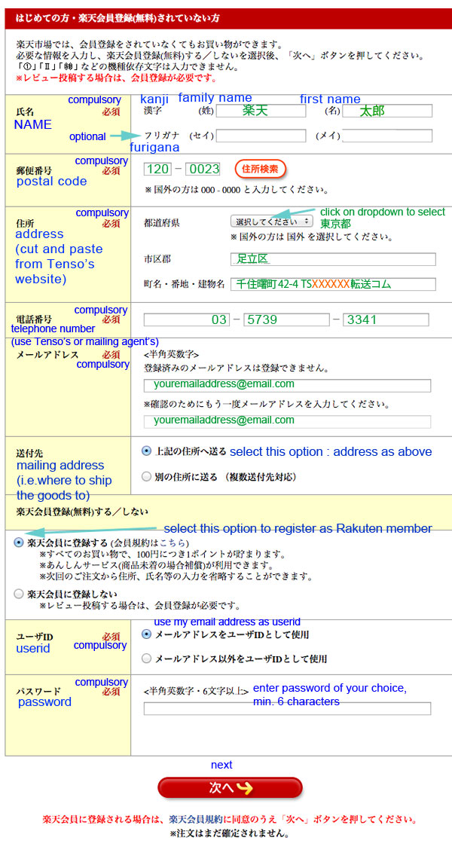Focus the furigana メイ input field
The width and height of the screenshot is (452, 868).
[x=387, y=136]
